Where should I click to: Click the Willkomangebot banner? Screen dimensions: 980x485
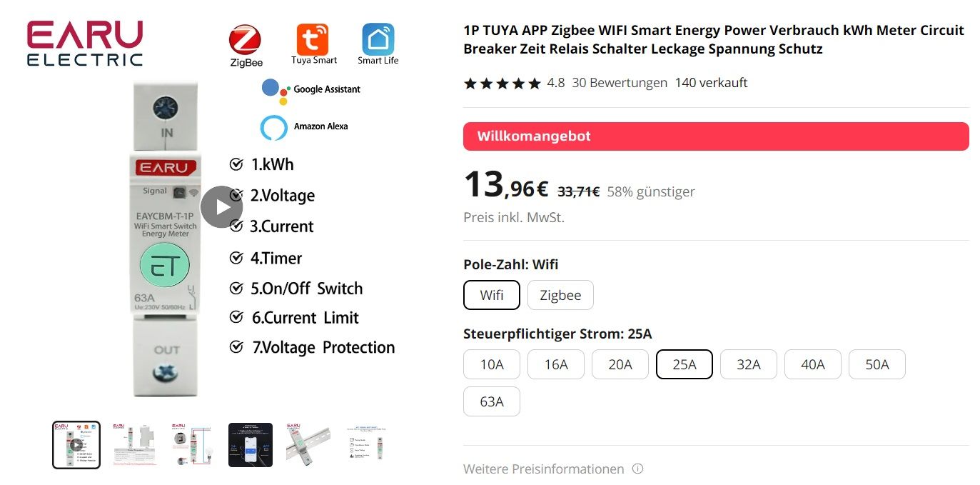716,136
